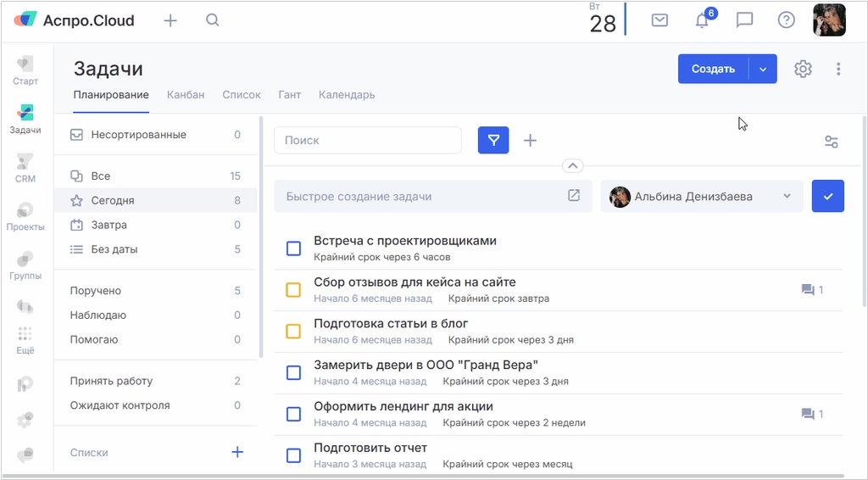Tick checkbox for «Подготовить отчет»
This screenshot has height=480, width=868.
click(293, 455)
